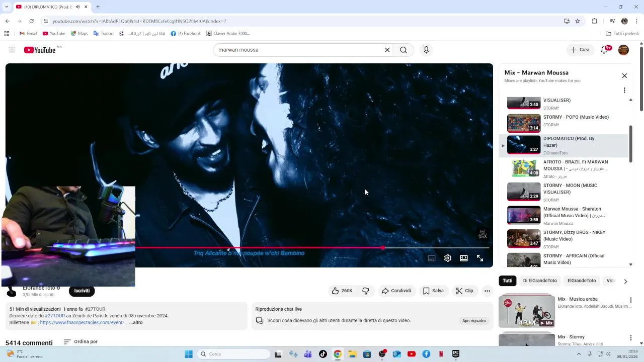Mute the tab via speaker icon

point(77,7)
